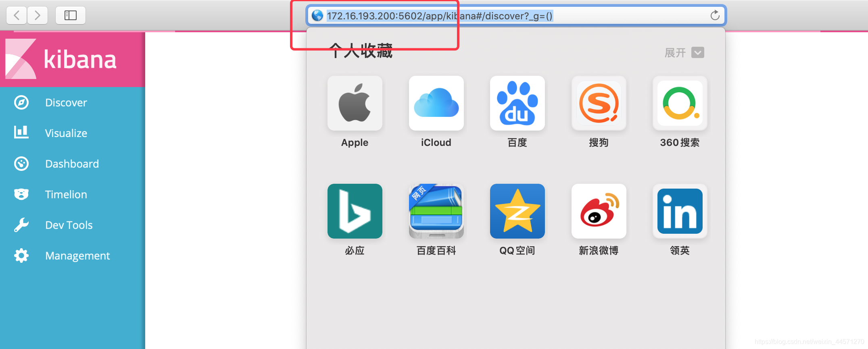Open the Management gear icon
The image size is (868, 349).
(x=21, y=256)
